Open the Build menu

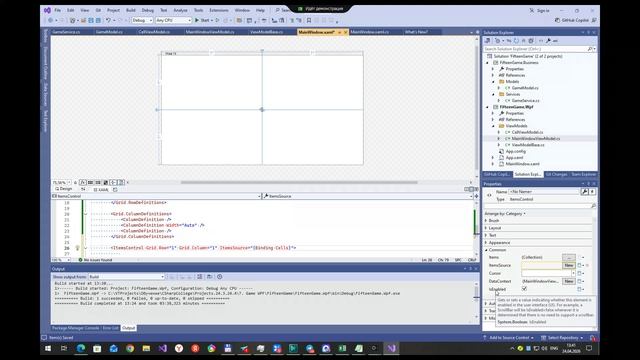(x=131, y=10)
